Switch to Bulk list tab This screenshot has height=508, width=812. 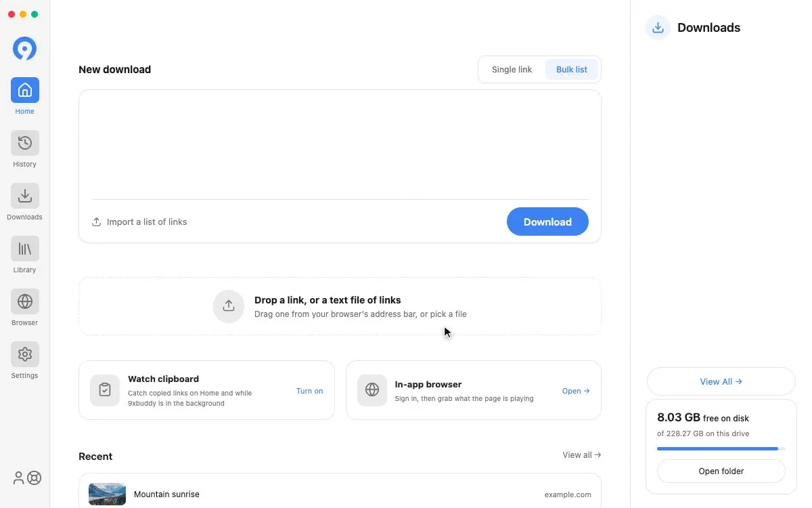tap(572, 70)
